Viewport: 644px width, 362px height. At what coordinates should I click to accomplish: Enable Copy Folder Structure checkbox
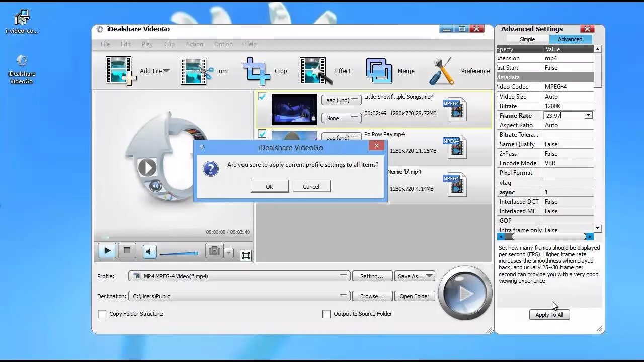click(x=102, y=314)
